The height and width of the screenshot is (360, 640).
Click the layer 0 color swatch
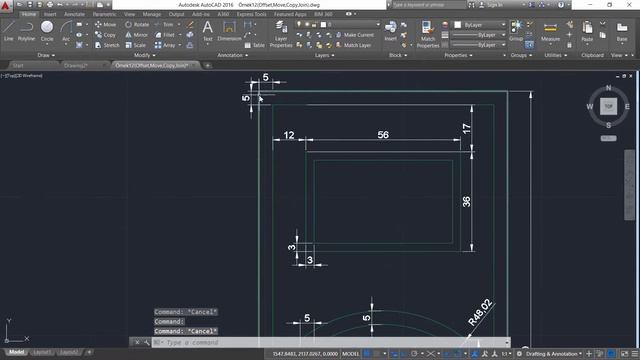323,24
